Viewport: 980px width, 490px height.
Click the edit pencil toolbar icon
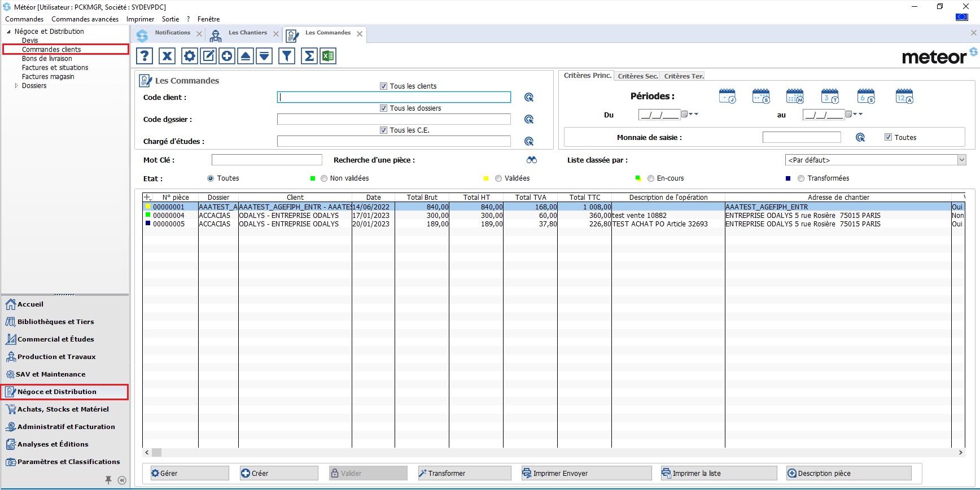(x=208, y=56)
